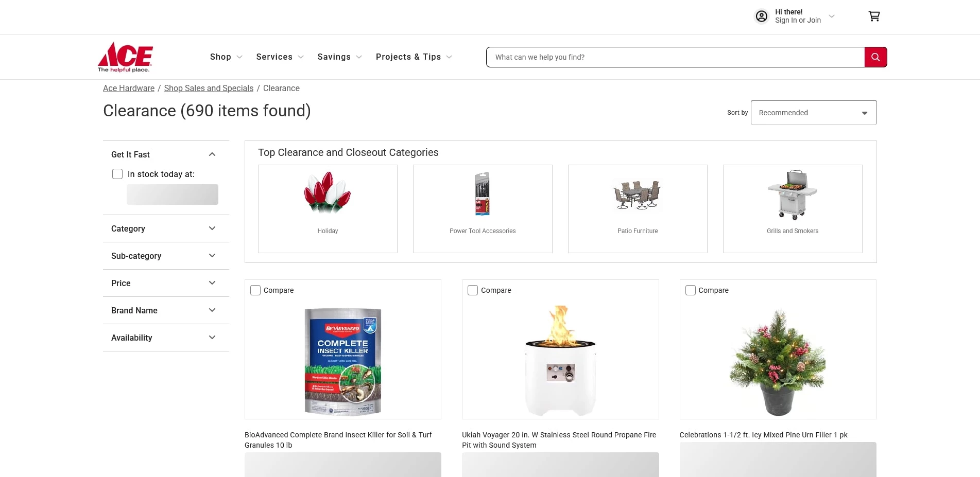Open the Patio Furniture category image

(638, 194)
